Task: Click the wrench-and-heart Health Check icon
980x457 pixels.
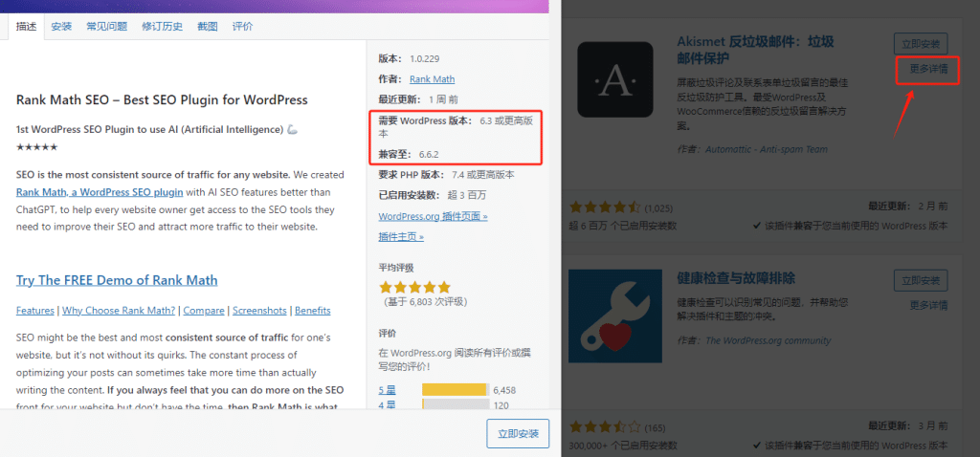Action: [x=615, y=316]
